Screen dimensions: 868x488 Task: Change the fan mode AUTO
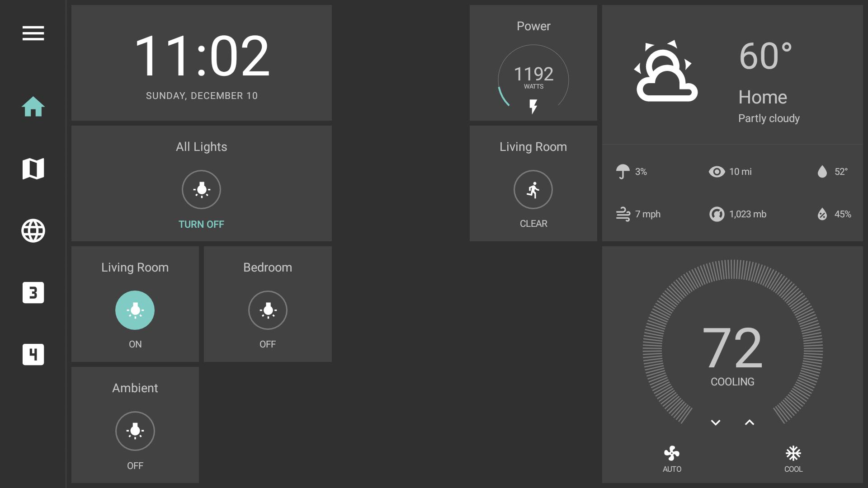[672, 459]
